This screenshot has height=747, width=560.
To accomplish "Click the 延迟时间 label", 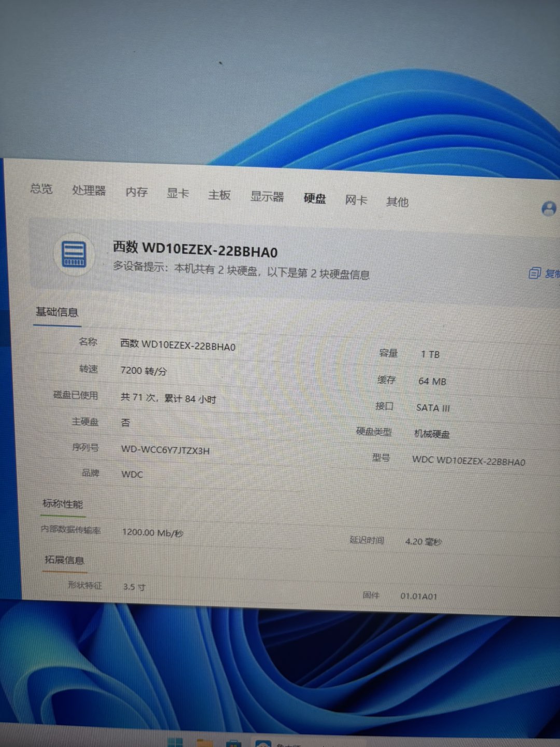I will click(x=367, y=540).
